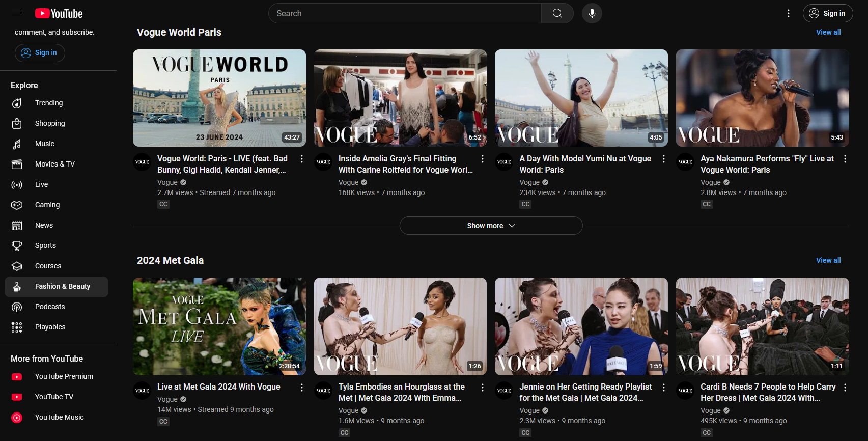Click the Fashion & Beauty hanger icon

click(x=17, y=287)
